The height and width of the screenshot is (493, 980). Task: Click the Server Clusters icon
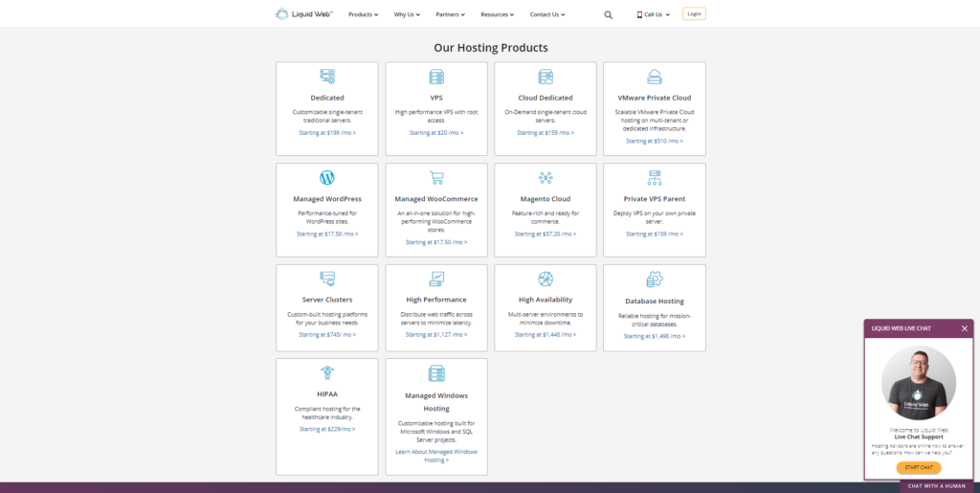coord(327,279)
